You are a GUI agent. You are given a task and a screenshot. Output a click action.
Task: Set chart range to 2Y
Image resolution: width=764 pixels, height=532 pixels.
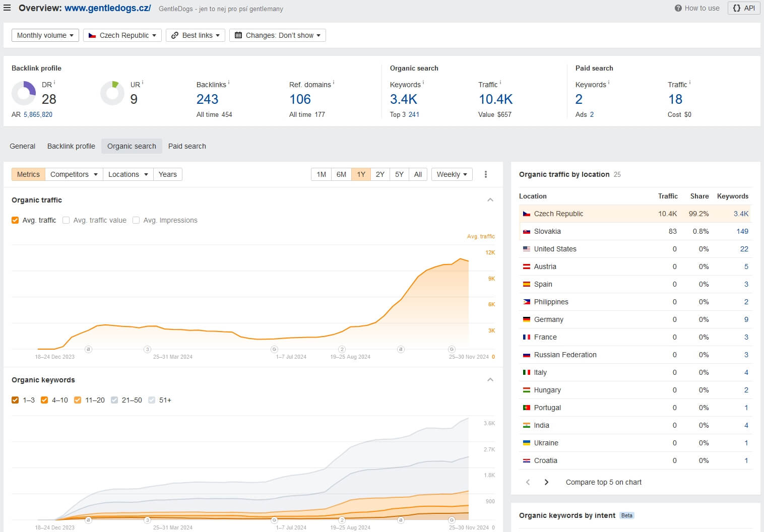(380, 174)
